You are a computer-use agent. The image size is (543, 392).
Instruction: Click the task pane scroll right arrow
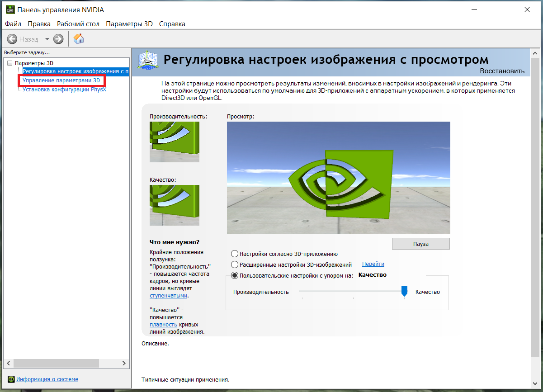click(125, 364)
